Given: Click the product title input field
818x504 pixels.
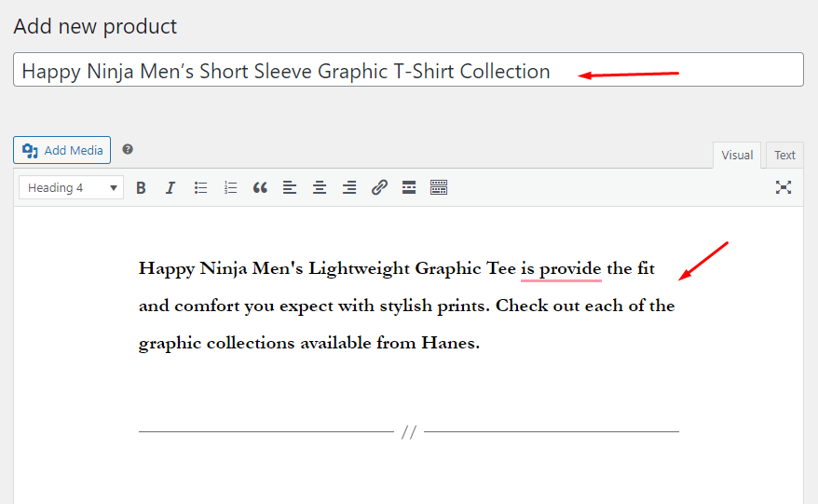Looking at the screenshot, I should pyautogui.click(x=408, y=69).
